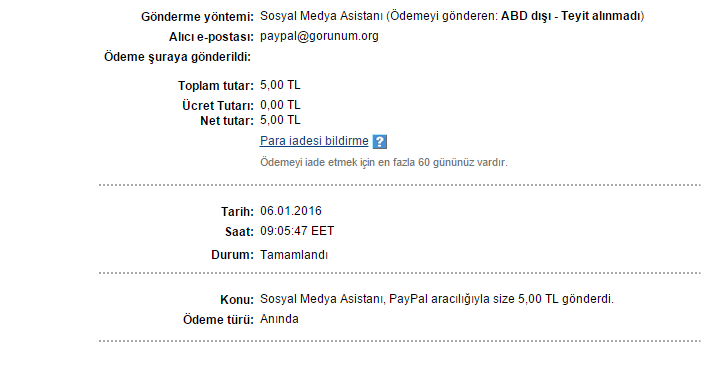Click the Tamamlandı status value
This screenshot has height=373, width=716.
pyautogui.click(x=294, y=255)
